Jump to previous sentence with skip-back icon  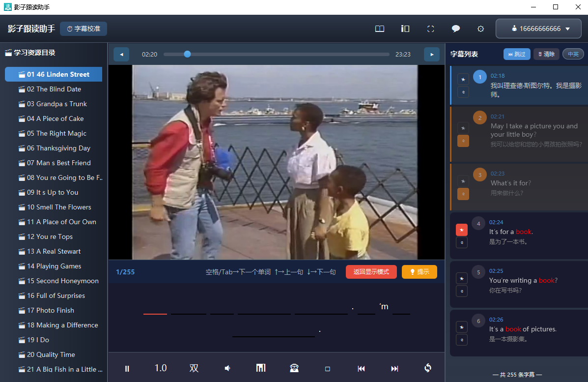(x=361, y=369)
